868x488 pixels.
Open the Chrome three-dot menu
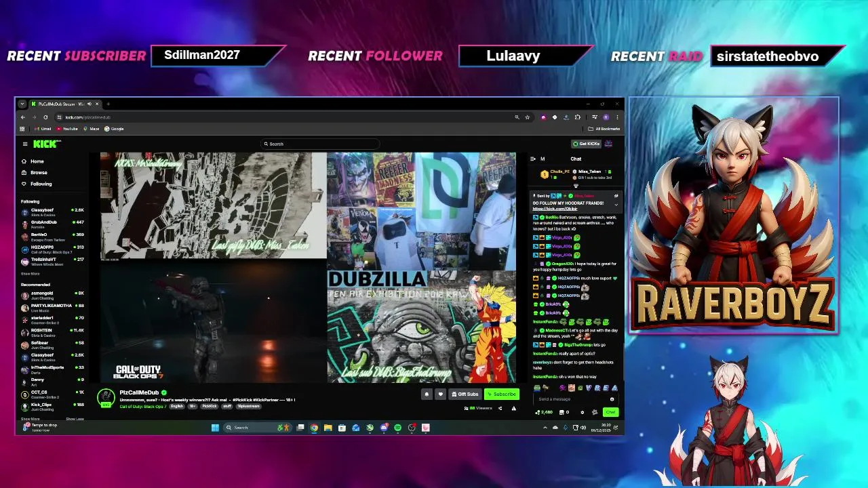pos(617,117)
